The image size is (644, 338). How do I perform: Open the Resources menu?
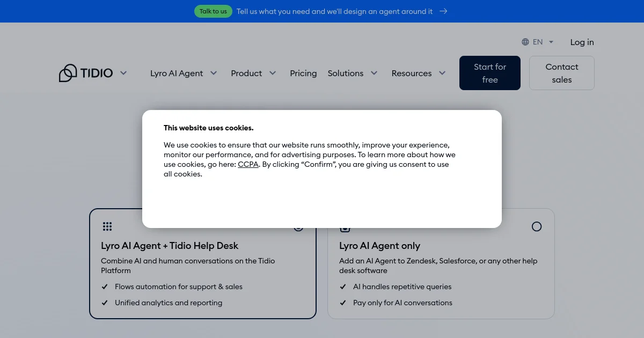click(x=412, y=73)
